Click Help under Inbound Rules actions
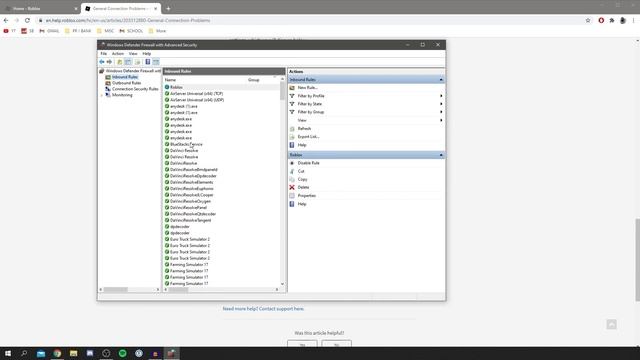The height and width of the screenshot is (360, 640). pyautogui.click(x=302, y=145)
